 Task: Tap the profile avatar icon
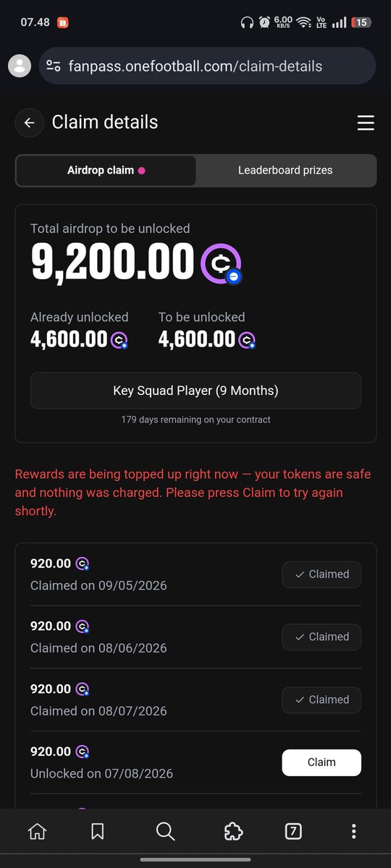point(20,66)
